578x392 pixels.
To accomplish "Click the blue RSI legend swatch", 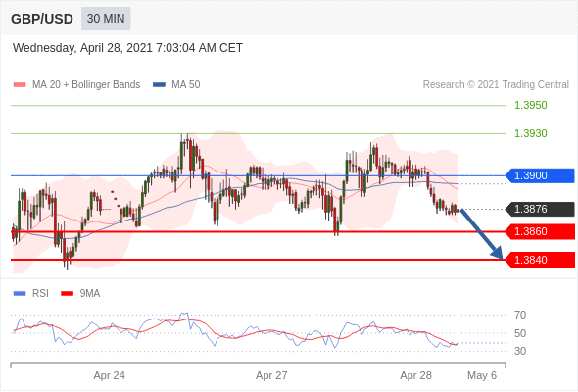I will pos(20,294).
